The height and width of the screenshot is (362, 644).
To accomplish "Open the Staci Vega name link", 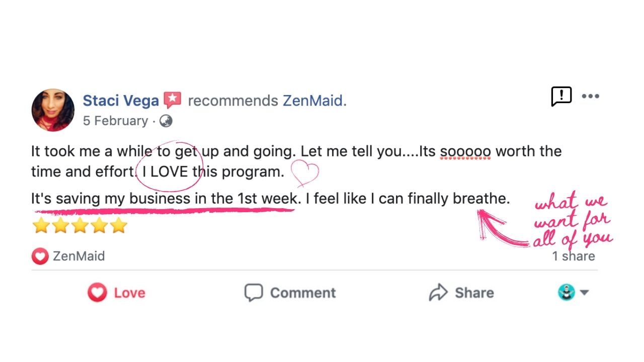I will (121, 101).
